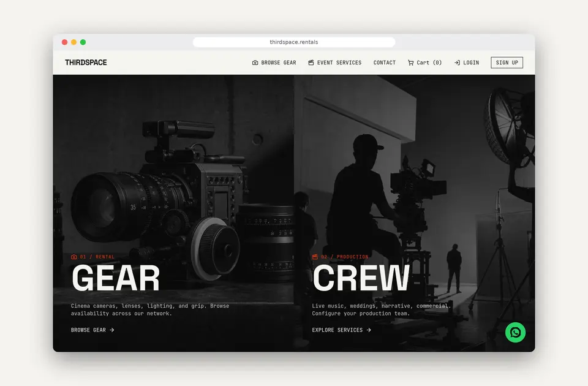
Task: Click the SIGN UP button
Action: tap(507, 62)
